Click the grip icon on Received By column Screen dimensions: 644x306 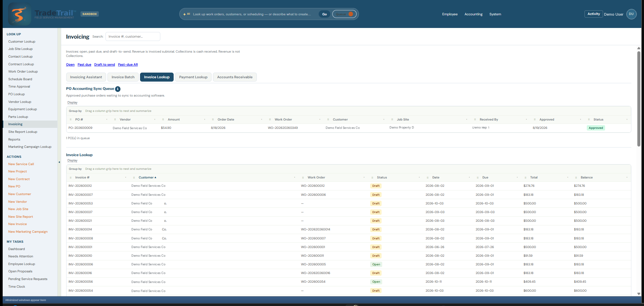click(x=475, y=120)
